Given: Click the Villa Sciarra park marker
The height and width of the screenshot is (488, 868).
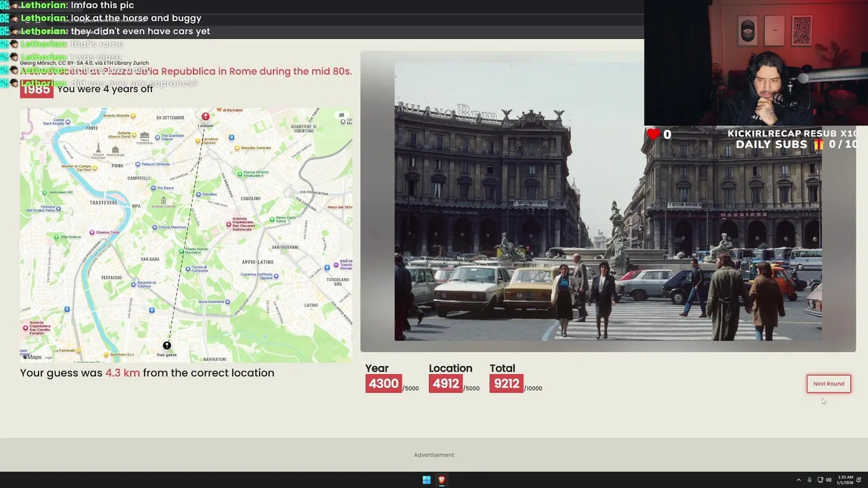Looking at the screenshot, I should (x=57, y=237).
